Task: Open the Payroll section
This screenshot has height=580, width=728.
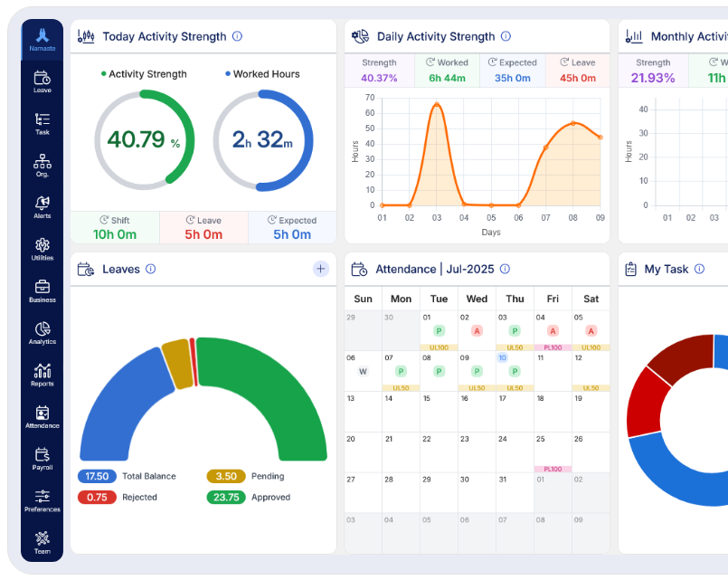Action: click(42, 457)
